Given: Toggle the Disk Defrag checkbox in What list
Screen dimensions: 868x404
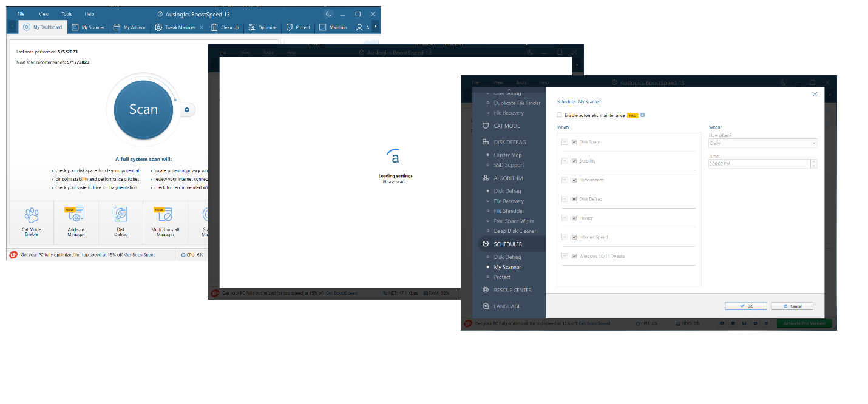Looking at the screenshot, I should tap(574, 199).
